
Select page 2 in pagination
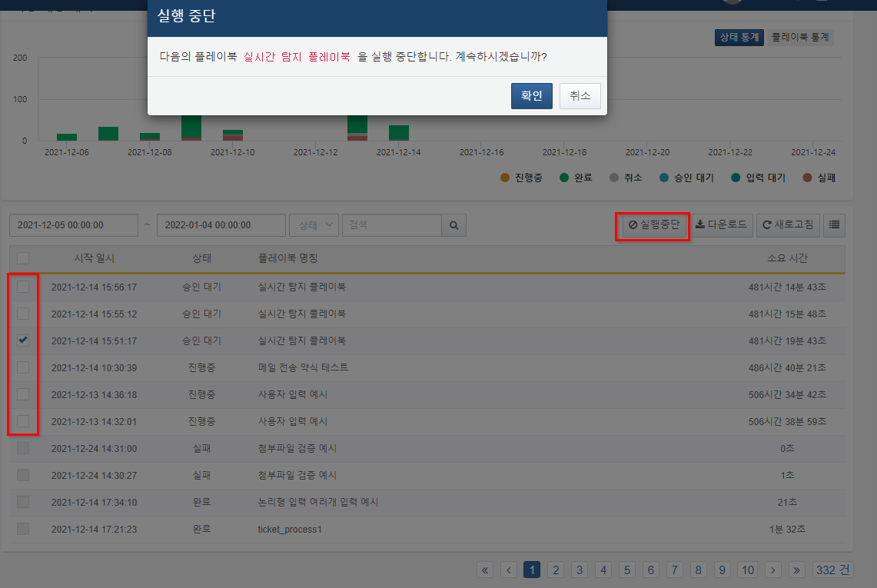coord(556,570)
